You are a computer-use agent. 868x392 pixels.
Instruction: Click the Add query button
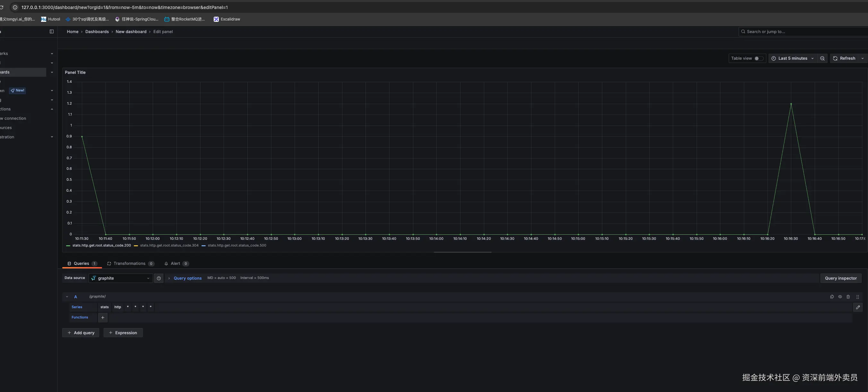tap(81, 333)
